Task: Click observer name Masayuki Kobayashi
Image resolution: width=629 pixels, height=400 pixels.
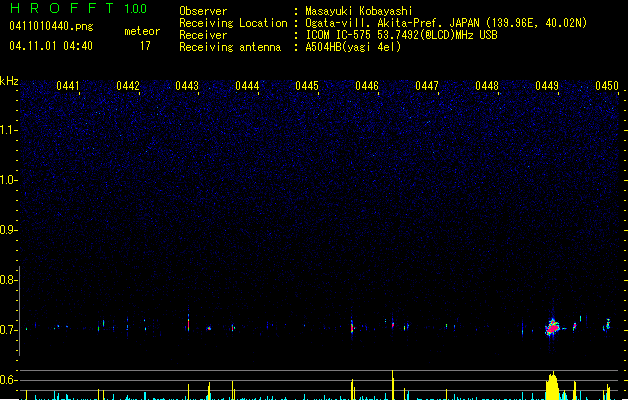Action: (x=359, y=11)
